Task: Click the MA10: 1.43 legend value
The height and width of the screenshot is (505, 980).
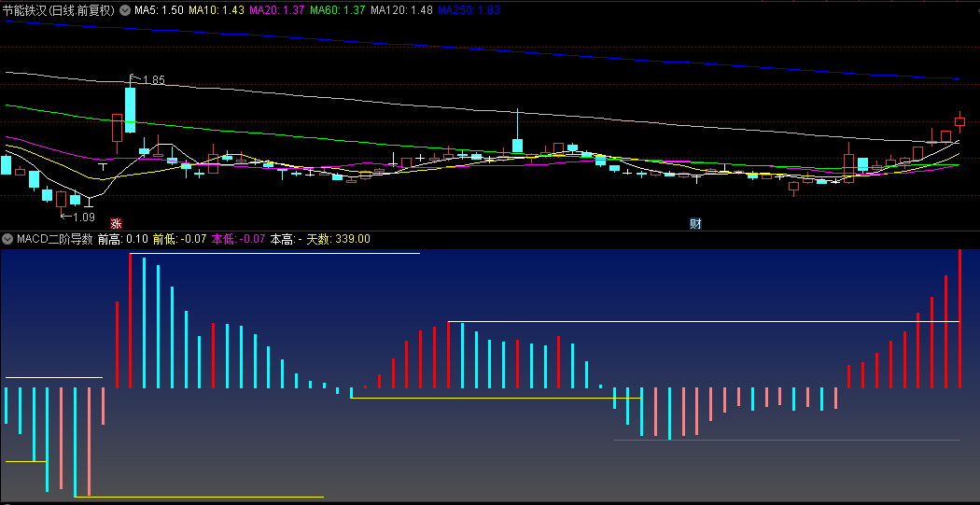Action: click(x=217, y=10)
